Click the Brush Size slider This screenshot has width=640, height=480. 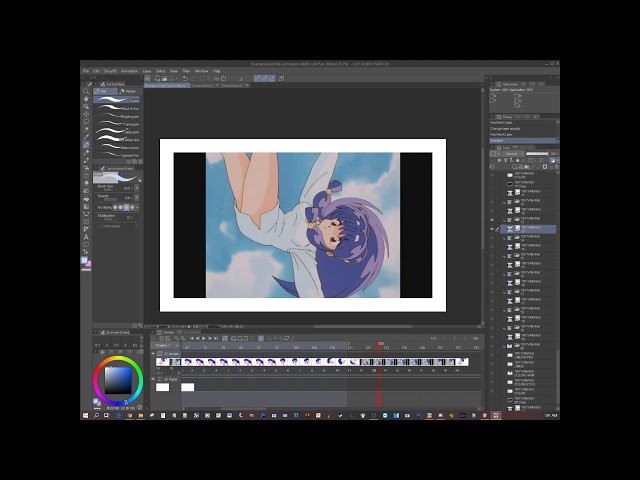click(x=109, y=188)
